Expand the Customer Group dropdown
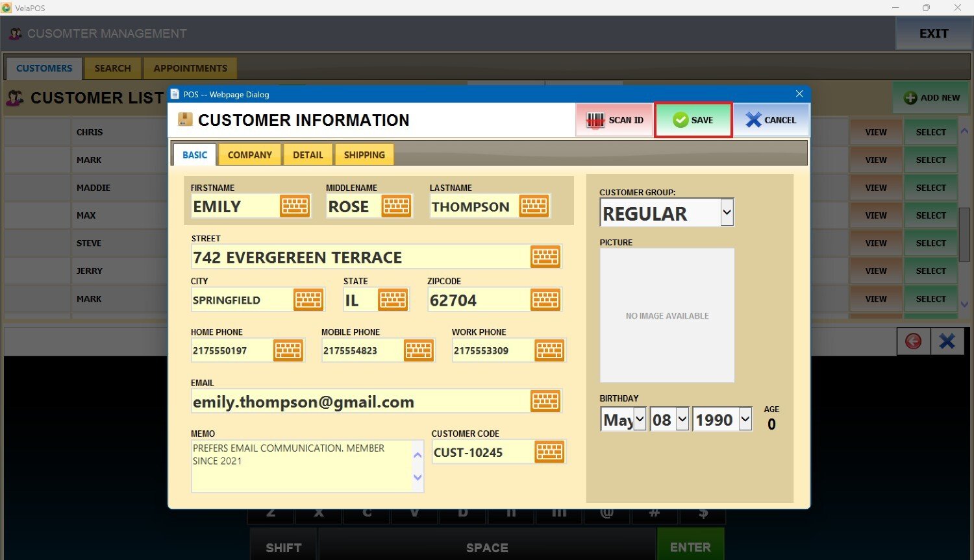The image size is (974, 560). (x=727, y=213)
